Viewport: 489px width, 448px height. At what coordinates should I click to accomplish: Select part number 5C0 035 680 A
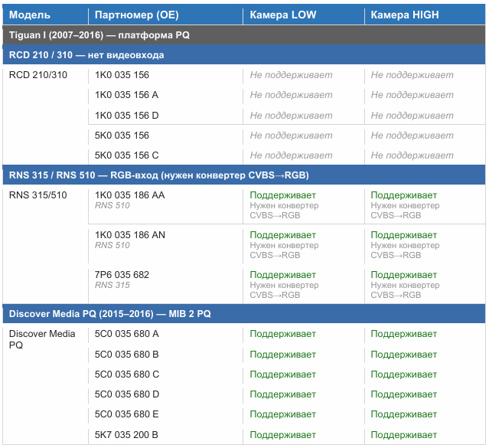(x=126, y=334)
